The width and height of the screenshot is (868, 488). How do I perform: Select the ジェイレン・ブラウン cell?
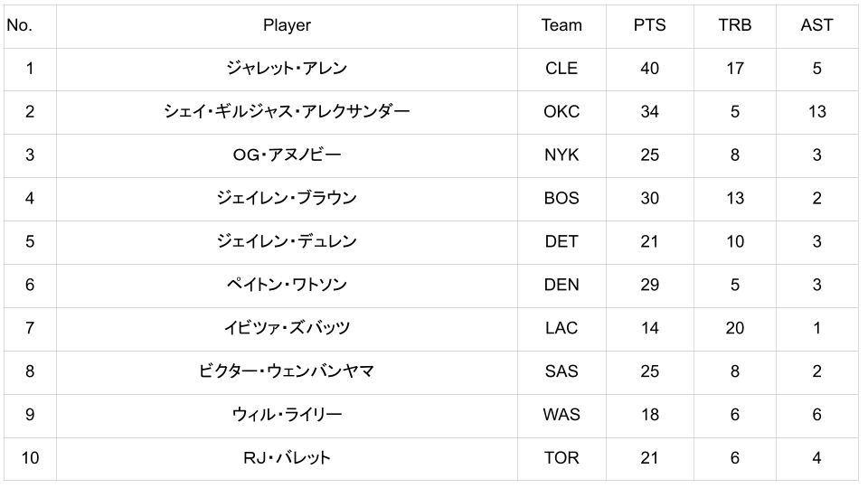click(287, 198)
